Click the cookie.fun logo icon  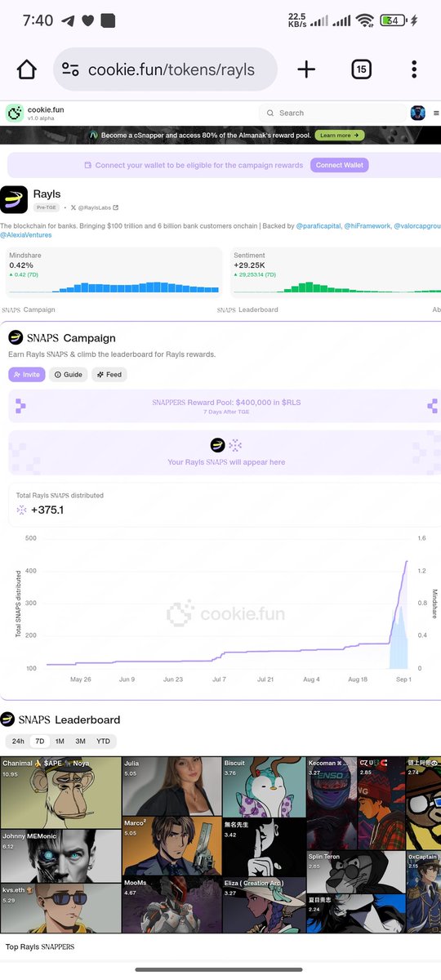(x=15, y=113)
